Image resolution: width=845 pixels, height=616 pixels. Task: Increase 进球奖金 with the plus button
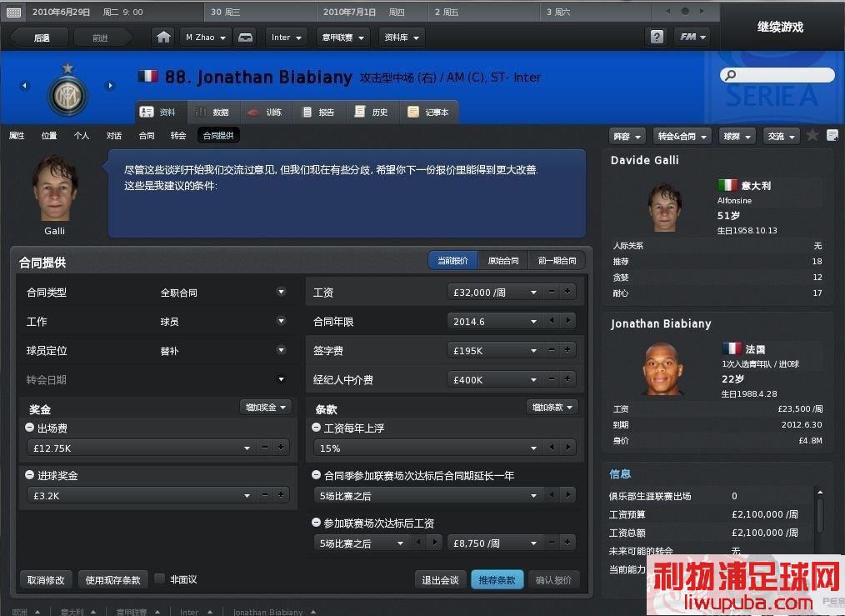(281, 495)
